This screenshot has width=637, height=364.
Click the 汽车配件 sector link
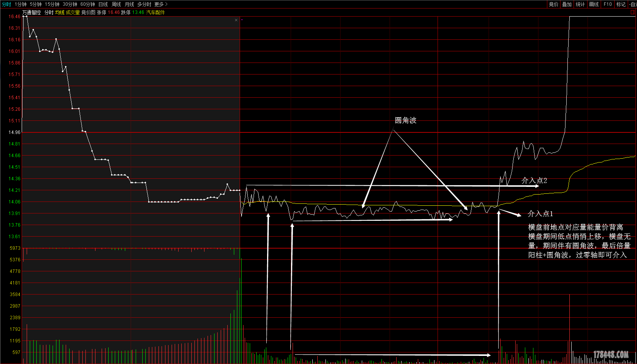coord(155,12)
